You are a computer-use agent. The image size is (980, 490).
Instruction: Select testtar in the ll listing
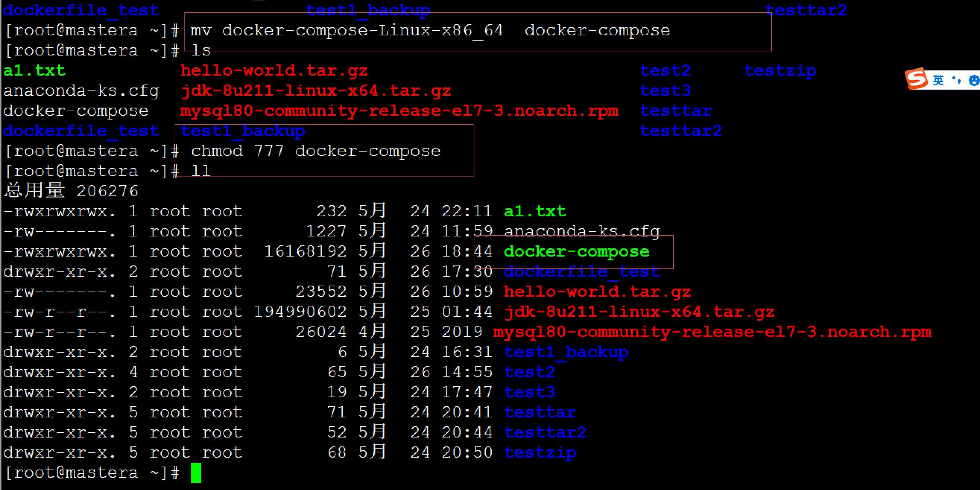click(540, 413)
